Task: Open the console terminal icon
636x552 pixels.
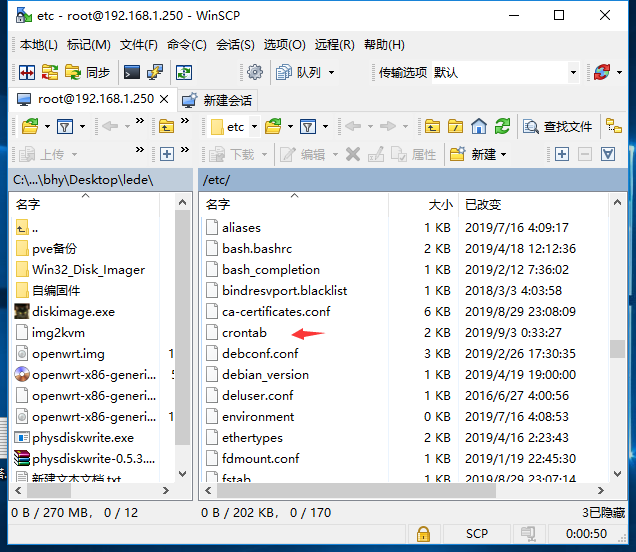Action: (132, 73)
